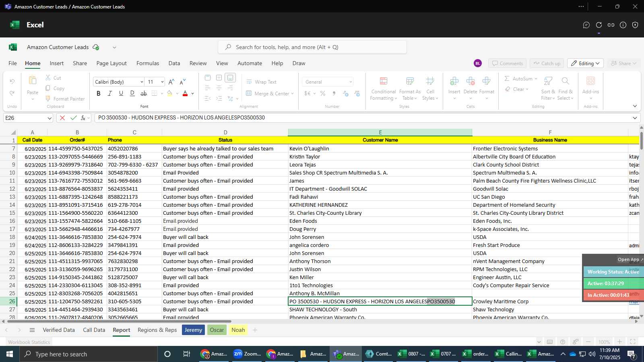Toggle Strikethrough formatting

pyautogui.click(x=144, y=93)
